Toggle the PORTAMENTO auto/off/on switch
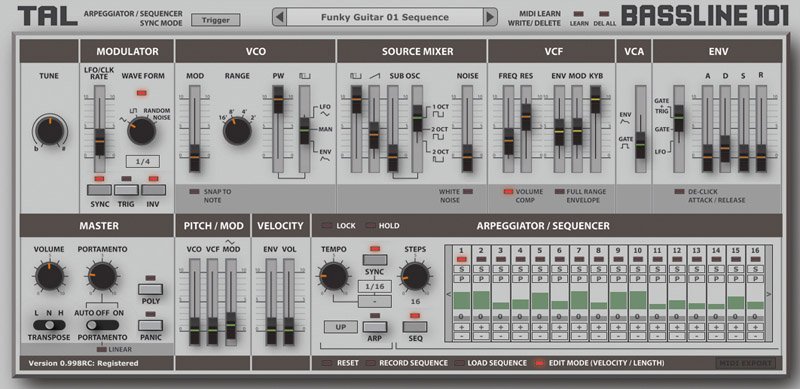 pos(102,325)
